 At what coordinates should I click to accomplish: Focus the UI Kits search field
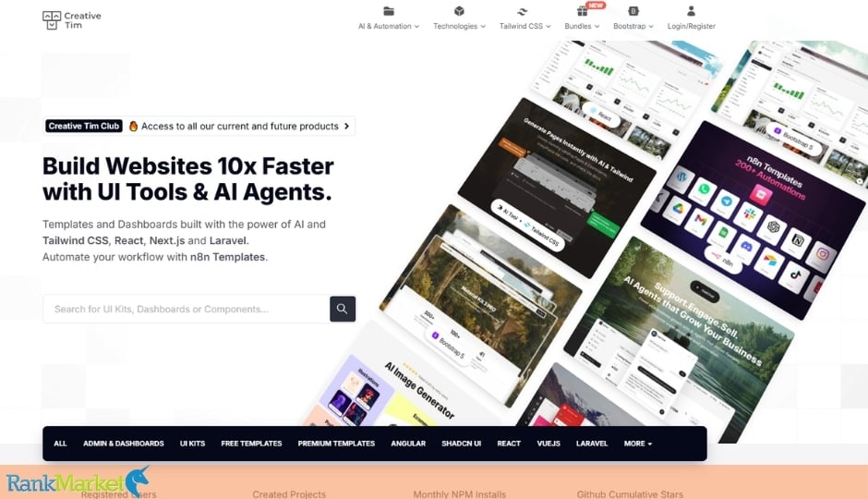(186, 309)
